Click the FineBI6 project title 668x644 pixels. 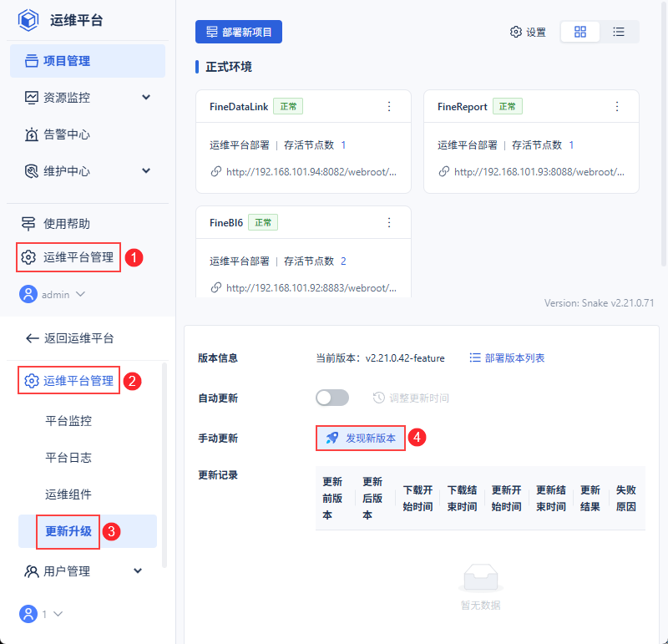pos(226,222)
